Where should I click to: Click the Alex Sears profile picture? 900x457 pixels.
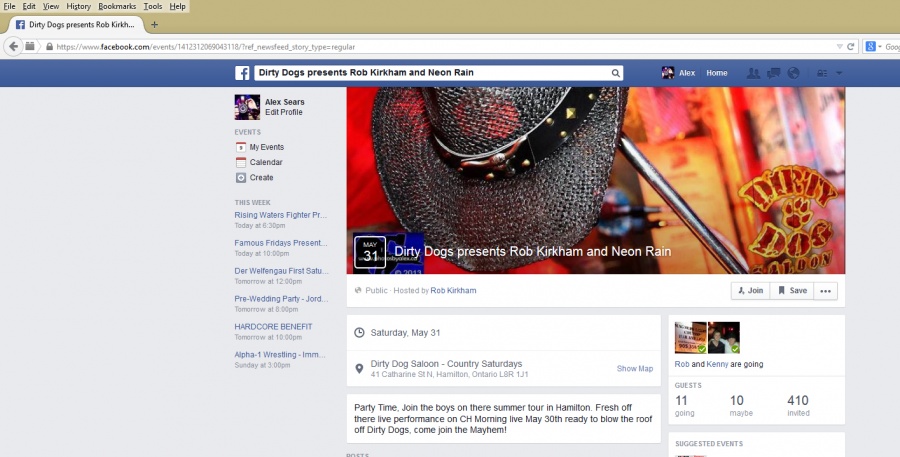[247, 107]
